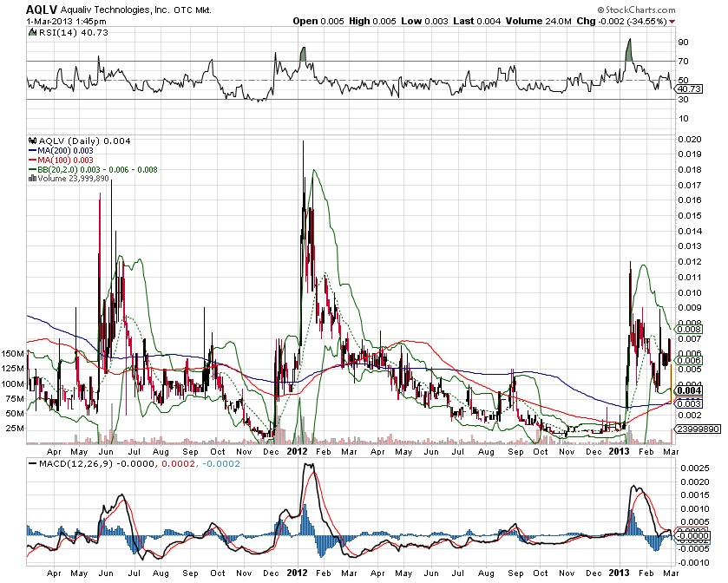Click the 2013 marker on MACD panel time axis
This screenshot has height=583, width=728.
pyautogui.click(x=619, y=573)
